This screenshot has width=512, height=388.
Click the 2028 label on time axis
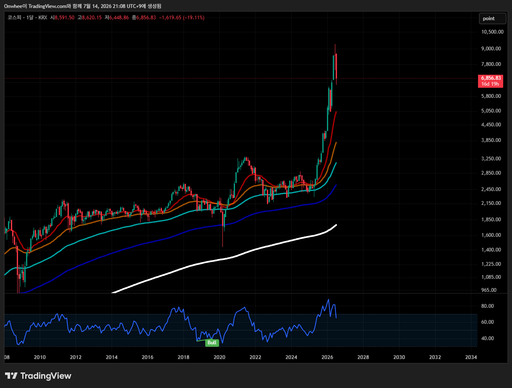pos(363,357)
